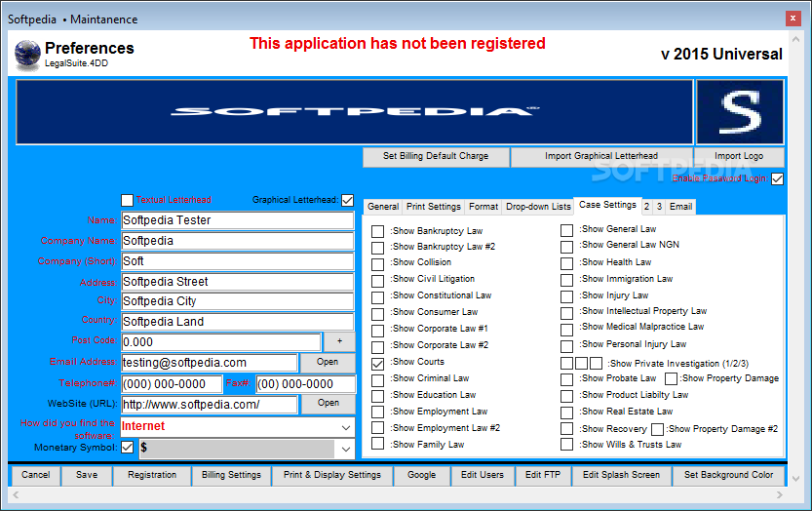
Task: Check Show Employment Law #2
Action: (377, 427)
